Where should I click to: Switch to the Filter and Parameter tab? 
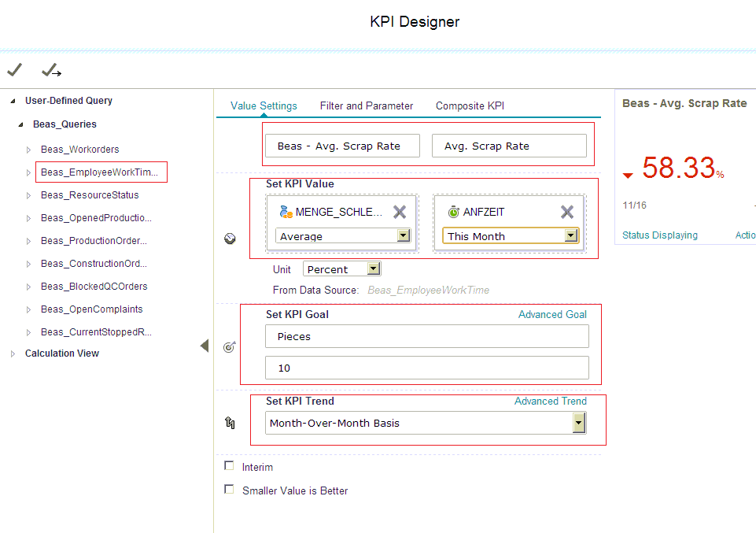[367, 105]
